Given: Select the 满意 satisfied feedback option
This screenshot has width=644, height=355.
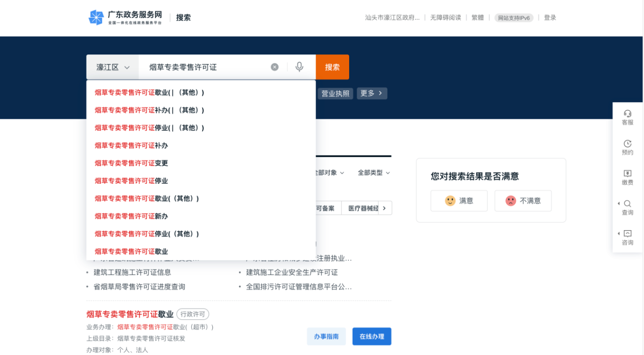Looking at the screenshot, I should pos(459,200).
